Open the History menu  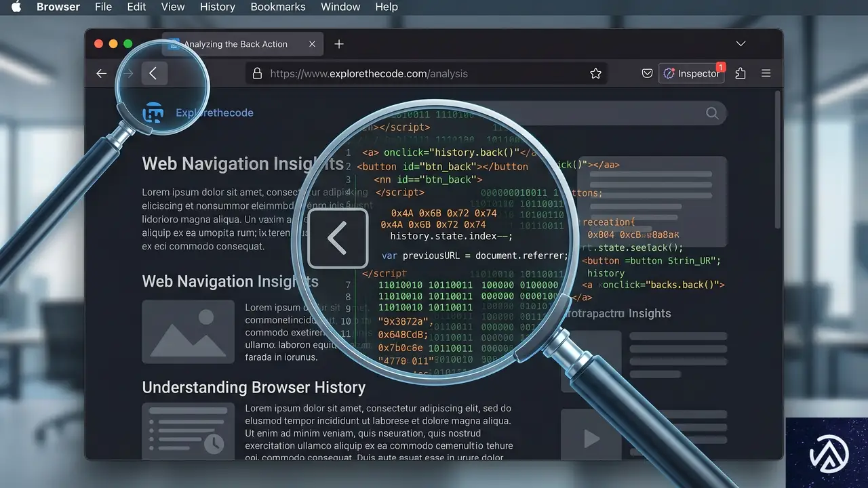click(x=218, y=7)
